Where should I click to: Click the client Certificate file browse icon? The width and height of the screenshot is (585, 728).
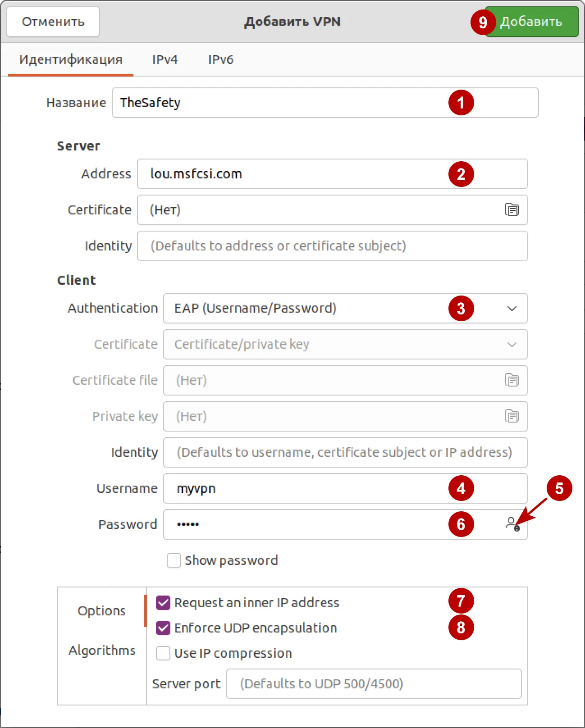512,380
